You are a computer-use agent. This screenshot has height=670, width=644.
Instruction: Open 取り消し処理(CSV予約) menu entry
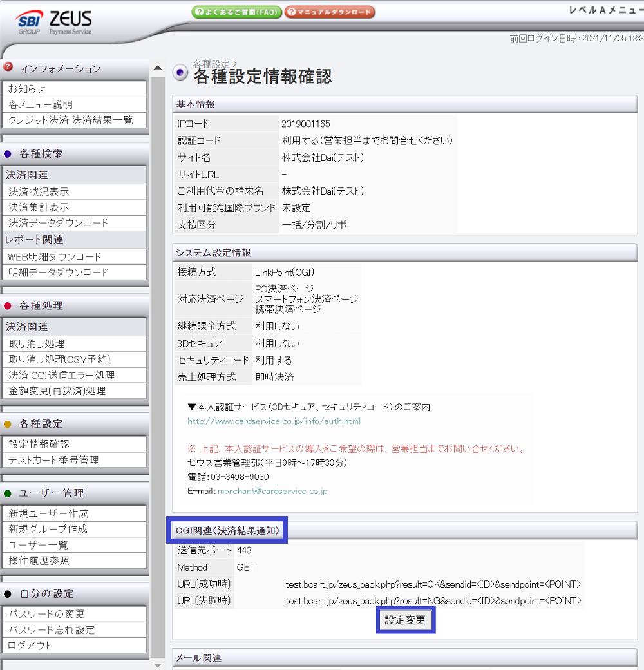[x=74, y=359]
